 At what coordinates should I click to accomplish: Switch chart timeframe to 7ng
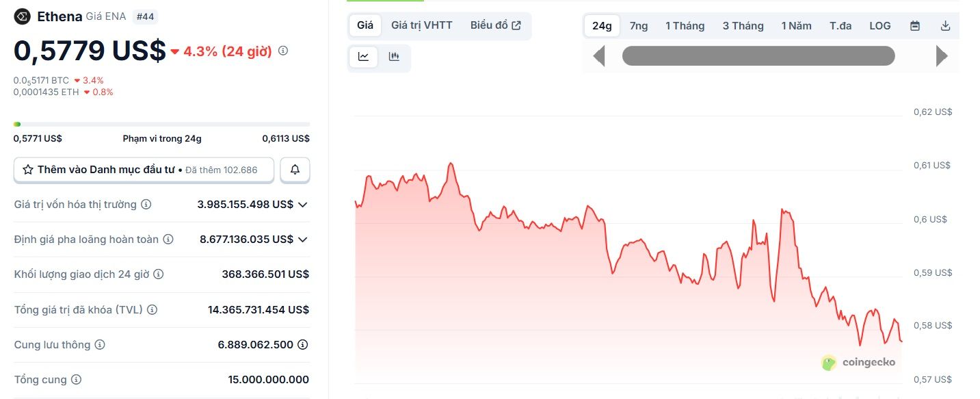click(x=638, y=25)
